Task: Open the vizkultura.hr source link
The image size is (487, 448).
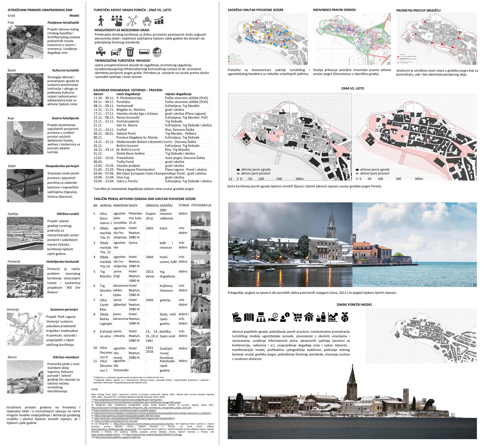Action: tap(125, 410)
